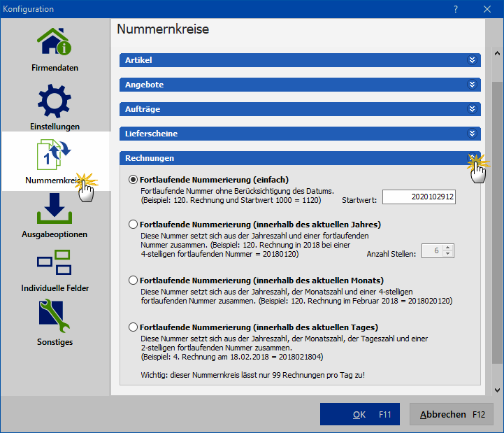
Task: Open Einstellungen gear icon
Action: [55, 101]
